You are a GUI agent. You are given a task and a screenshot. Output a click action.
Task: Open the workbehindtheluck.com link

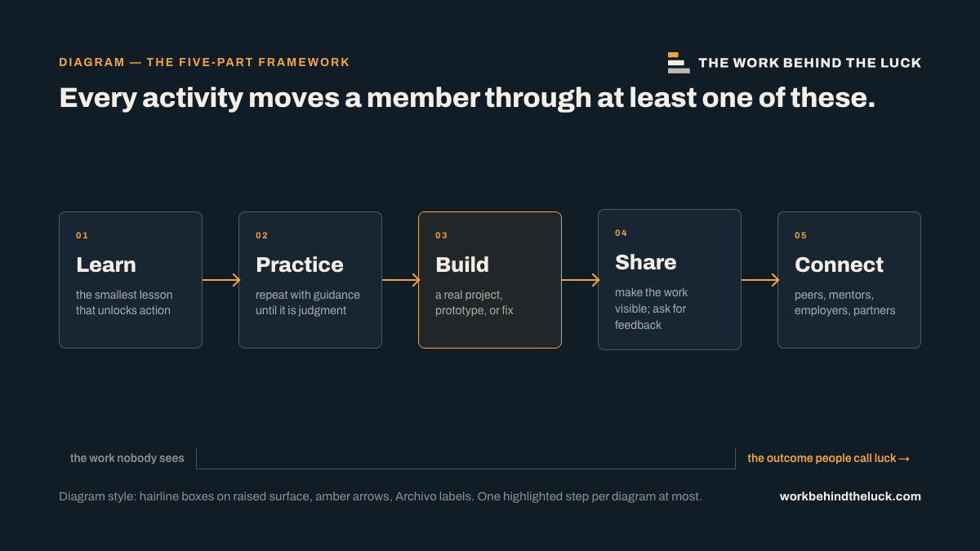(x=850, y=496)
